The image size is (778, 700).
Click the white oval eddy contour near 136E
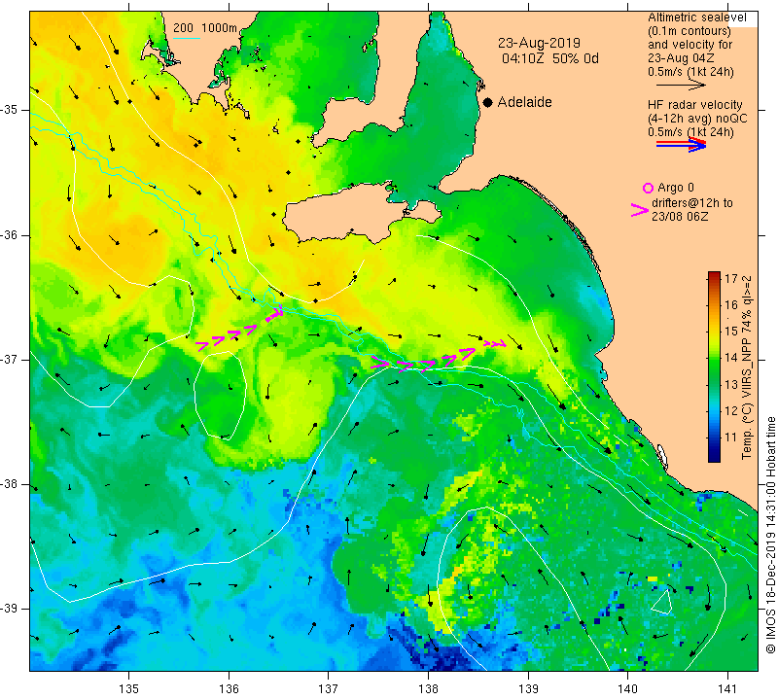pos(220,396)
